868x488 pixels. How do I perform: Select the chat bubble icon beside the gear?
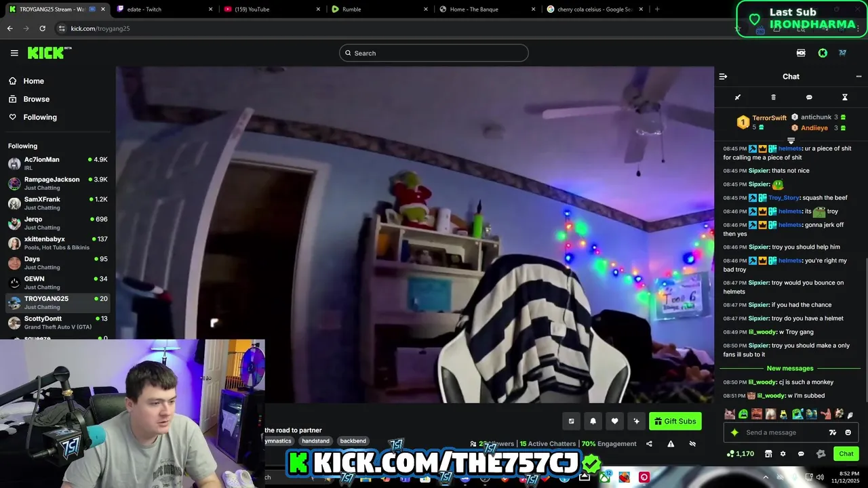pyautogui.click(x=801, y=454)
